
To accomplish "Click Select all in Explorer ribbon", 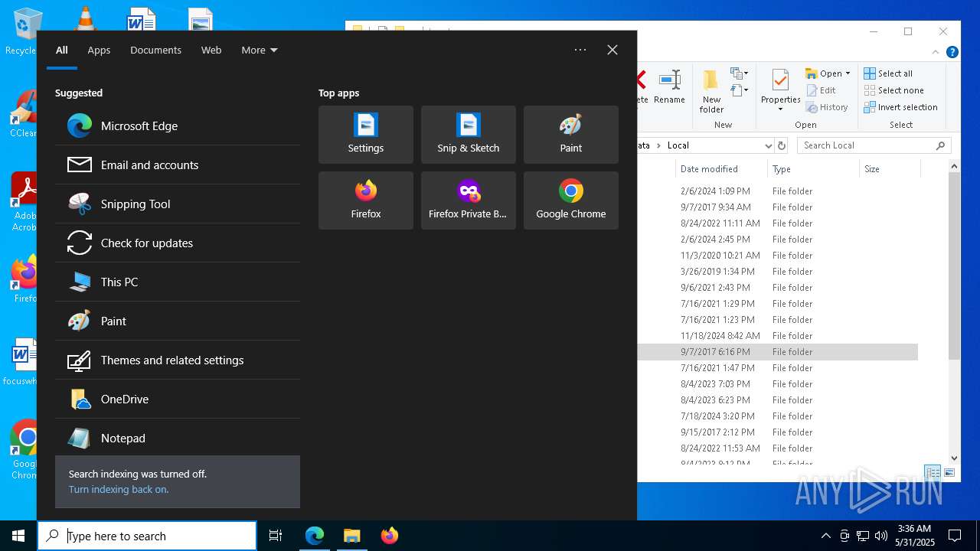I will pyautogui.click(x=888, y=73).
